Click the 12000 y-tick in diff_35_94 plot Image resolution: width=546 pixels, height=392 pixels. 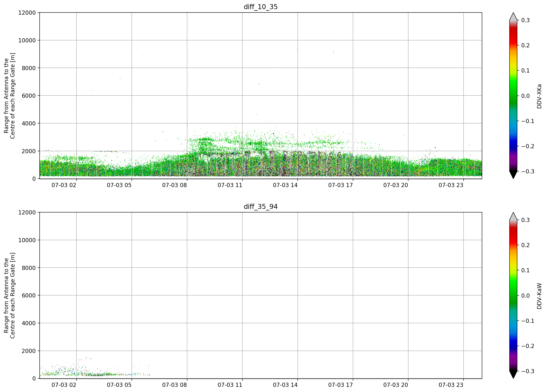click(27, 212)
